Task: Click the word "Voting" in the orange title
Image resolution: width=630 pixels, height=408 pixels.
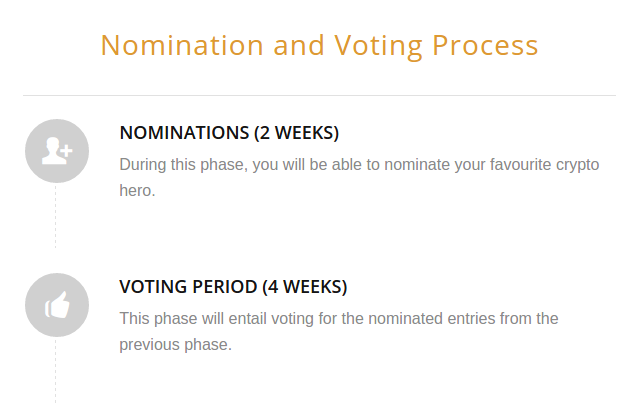Action: tap(378, 47)
